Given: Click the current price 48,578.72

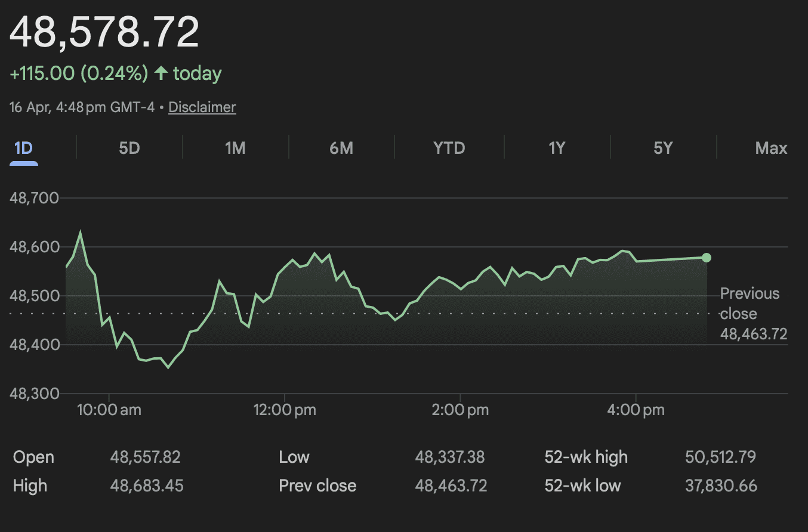Looking at the screenshot, I should pyautogui.click(x=104, y=32).
